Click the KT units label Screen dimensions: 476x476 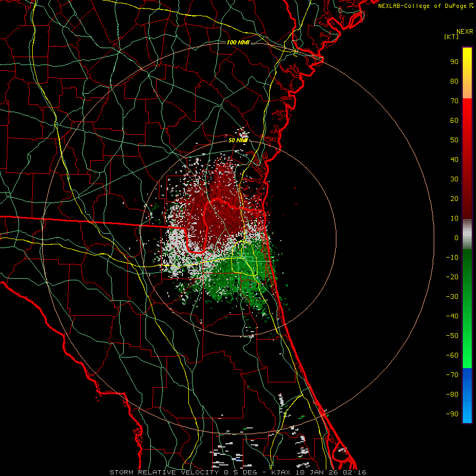(x=451, y=36)
